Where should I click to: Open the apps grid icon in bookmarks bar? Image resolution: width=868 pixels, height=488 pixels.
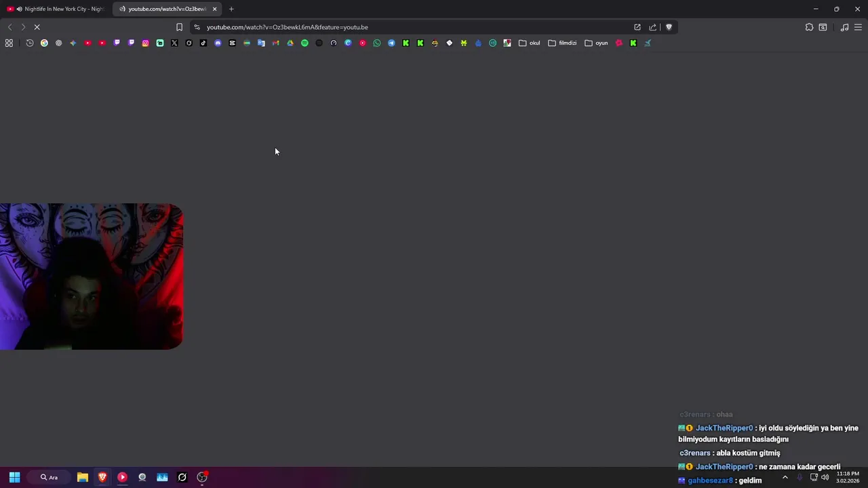pos(9,43)
